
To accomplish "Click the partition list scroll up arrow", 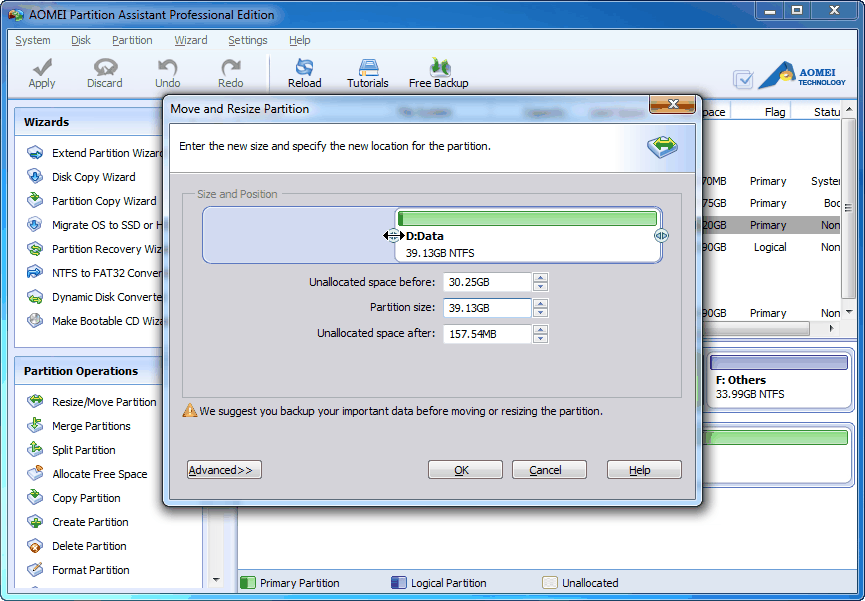I will (849, 109).
